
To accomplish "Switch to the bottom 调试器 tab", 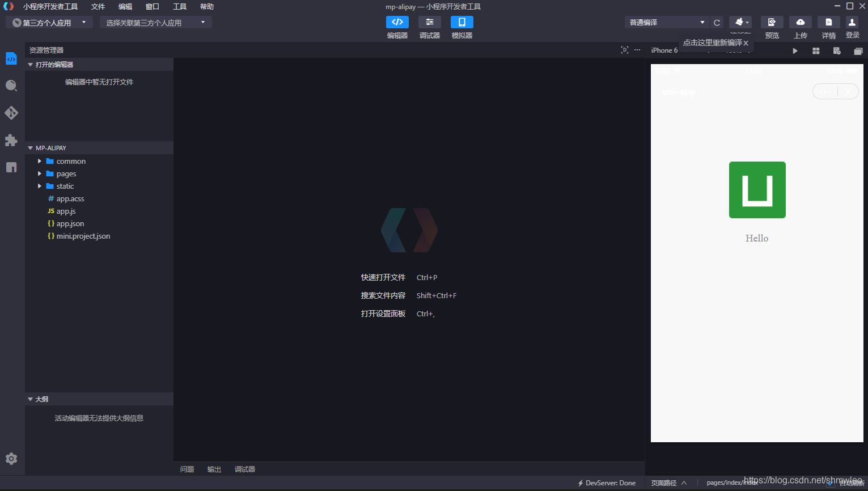I will pyautogui.click(x=245, y=469).
